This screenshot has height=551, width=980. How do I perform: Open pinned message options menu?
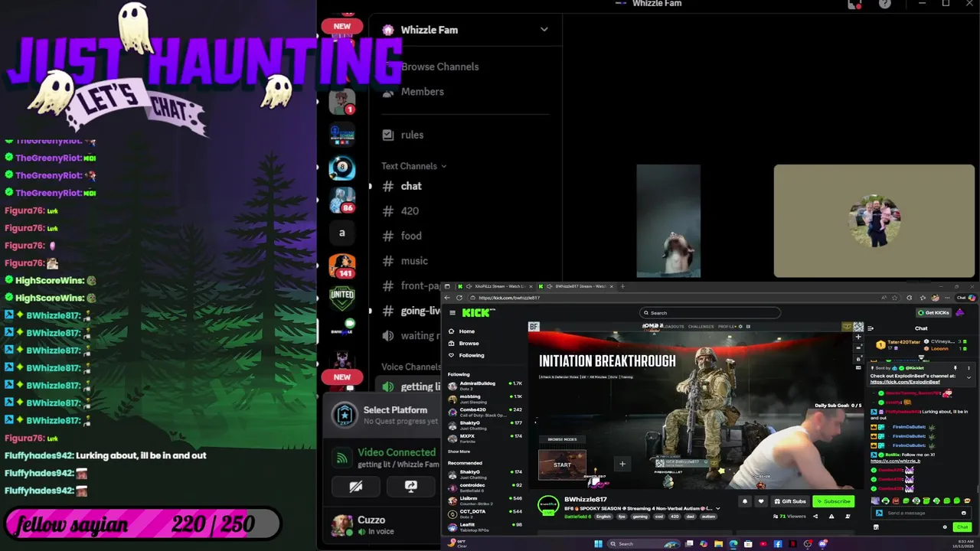(969, 368)
